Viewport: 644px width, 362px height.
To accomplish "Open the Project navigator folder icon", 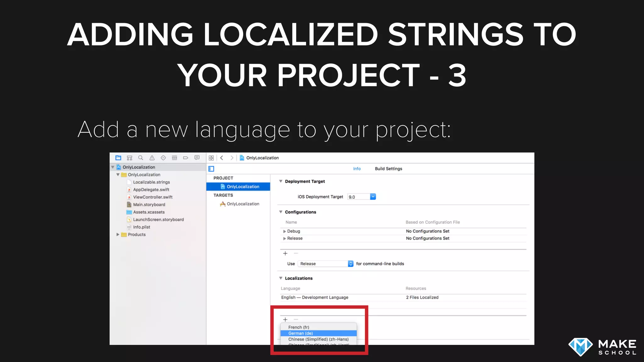I will (118, 158).
